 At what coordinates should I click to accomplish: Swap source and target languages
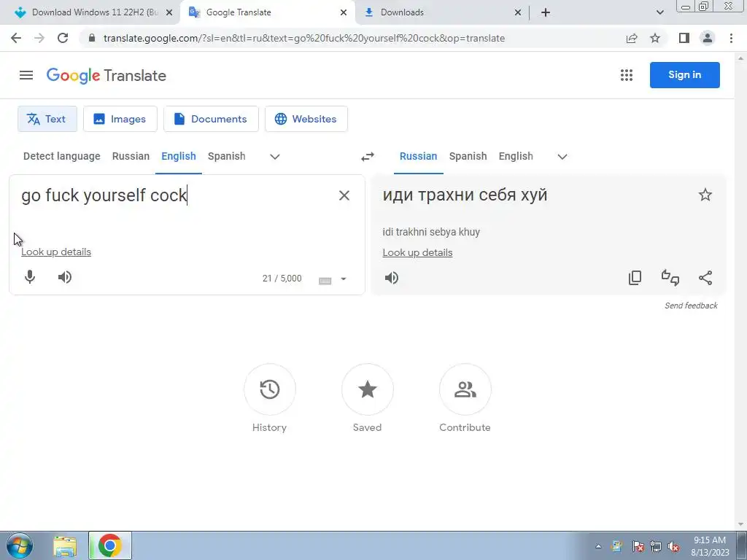[x=368, y=157]
